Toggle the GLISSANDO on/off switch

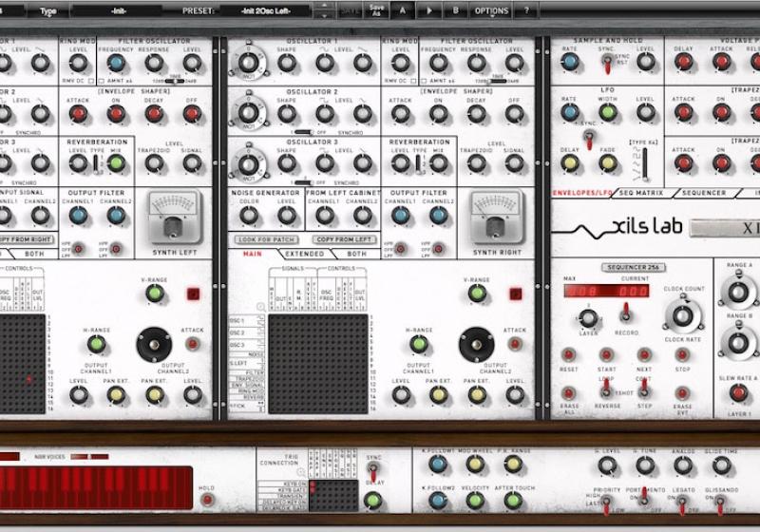click(x=720, y=505)
